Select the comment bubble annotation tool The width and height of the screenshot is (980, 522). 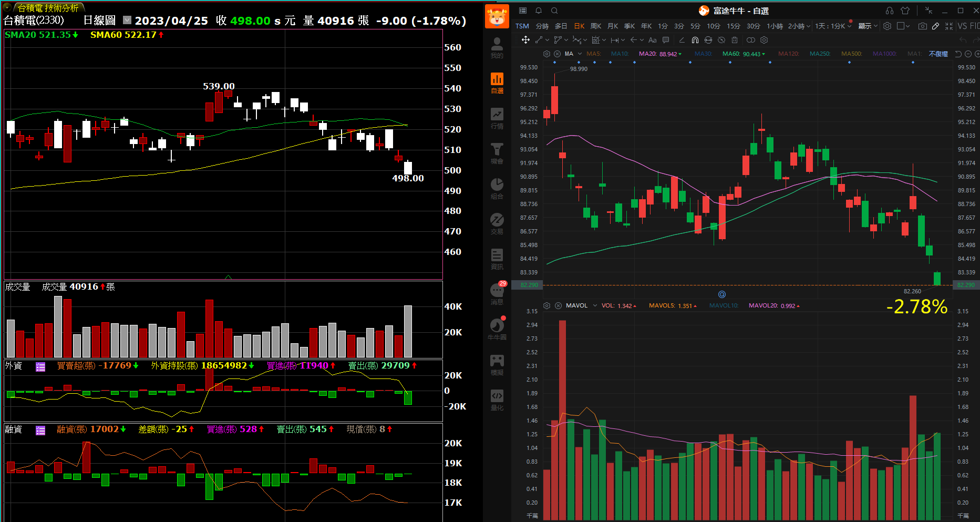point(666,40)
